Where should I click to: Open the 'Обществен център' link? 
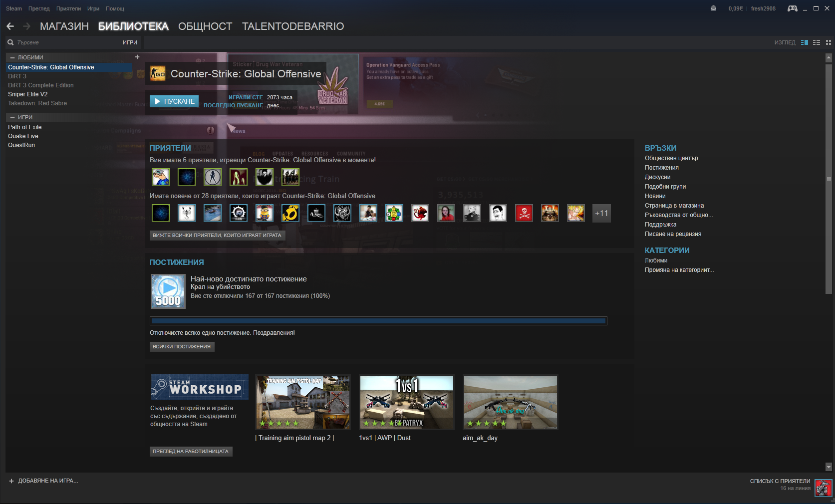coord(671,158)
